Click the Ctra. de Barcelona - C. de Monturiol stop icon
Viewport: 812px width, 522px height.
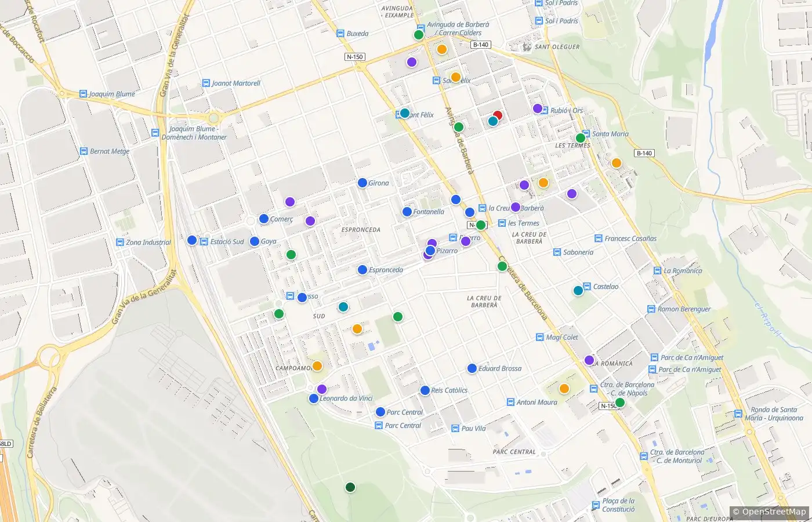[x=644, y=456]
